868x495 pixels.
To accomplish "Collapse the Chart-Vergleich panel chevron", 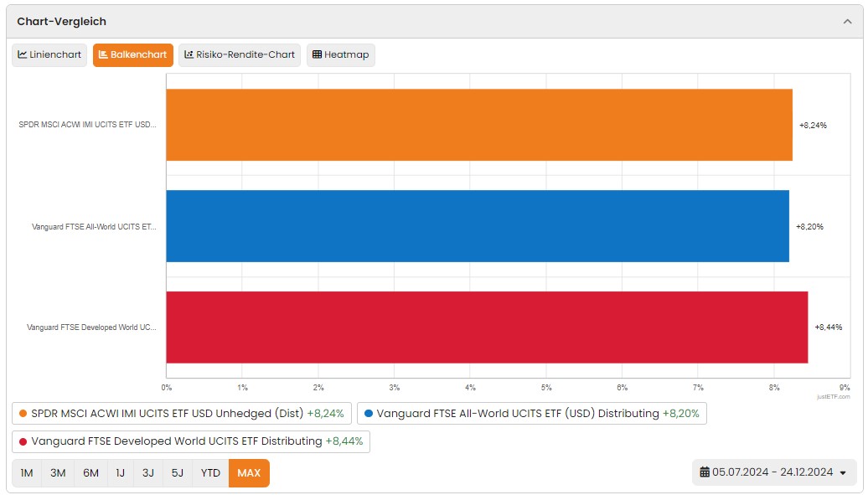I will point(847,22).
